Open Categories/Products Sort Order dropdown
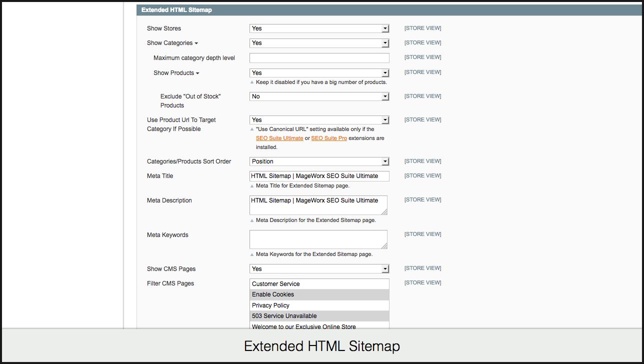The height and width of the screenshot is (364, 644). click(x=319, y=161)
